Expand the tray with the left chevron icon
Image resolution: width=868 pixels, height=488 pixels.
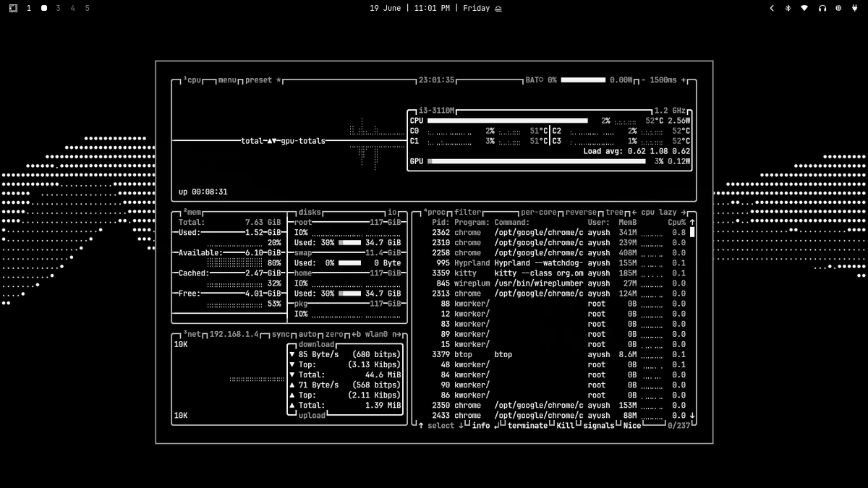[x=771, y=8]
